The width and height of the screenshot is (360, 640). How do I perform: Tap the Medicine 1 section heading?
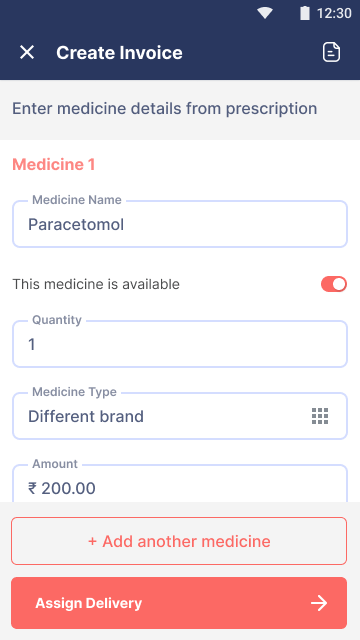click(53, 164)
